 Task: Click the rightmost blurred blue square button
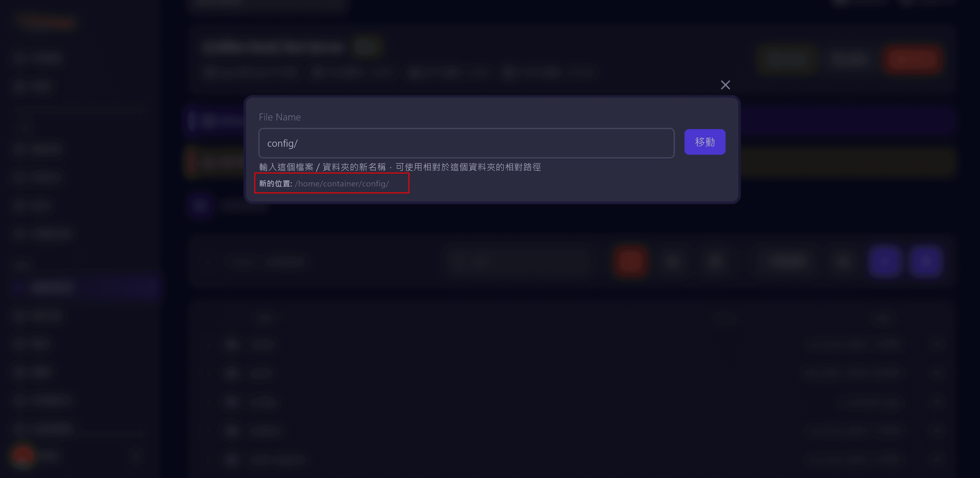[926, 262]
